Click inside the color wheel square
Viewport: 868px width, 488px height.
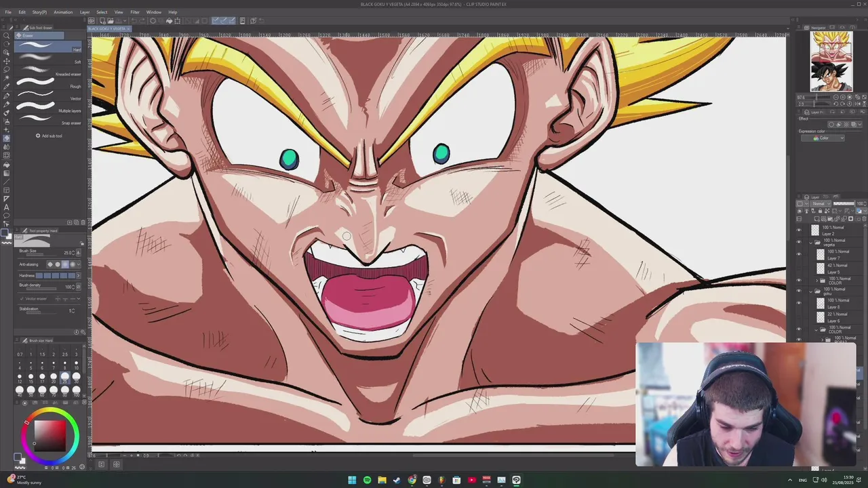(x=50, y=436)
